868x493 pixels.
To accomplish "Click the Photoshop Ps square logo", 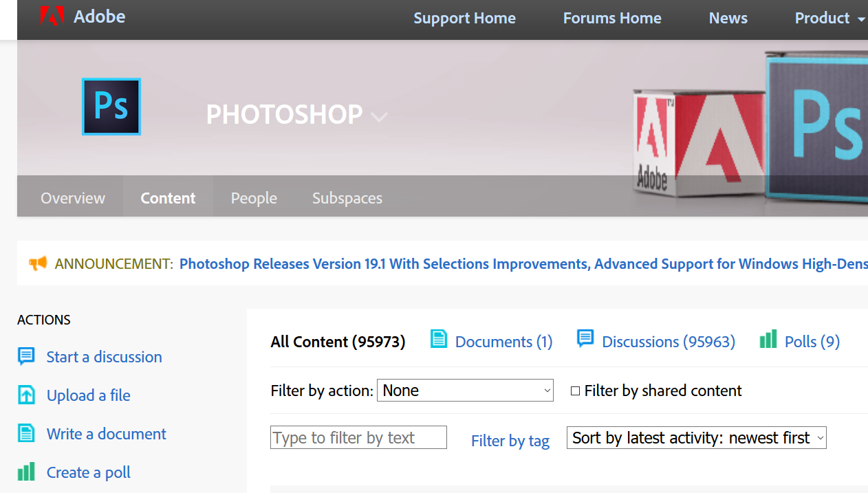I will point(111,107).
